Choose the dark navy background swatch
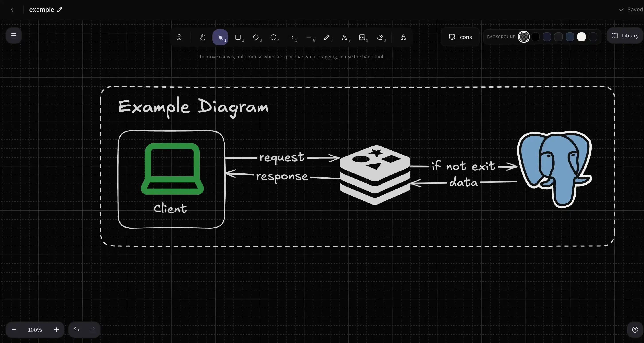The width and height of the screenshot is (644, 343). click(x=547, y=37)
